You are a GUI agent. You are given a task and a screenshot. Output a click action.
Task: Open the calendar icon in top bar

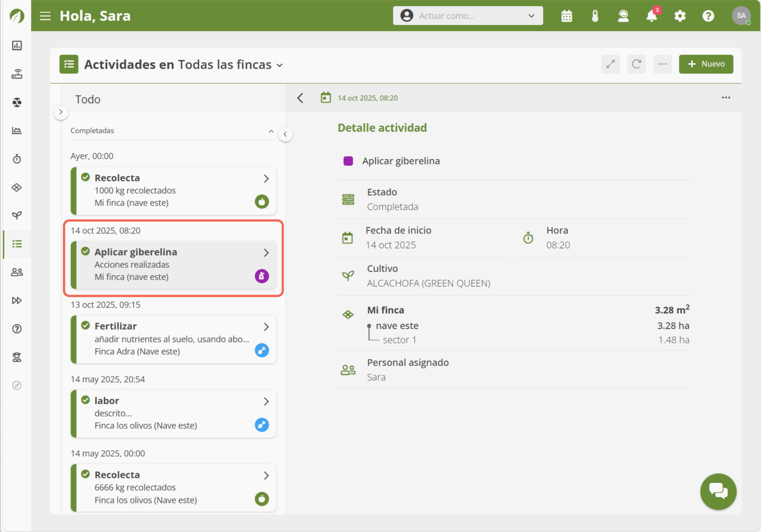point(567,16)
